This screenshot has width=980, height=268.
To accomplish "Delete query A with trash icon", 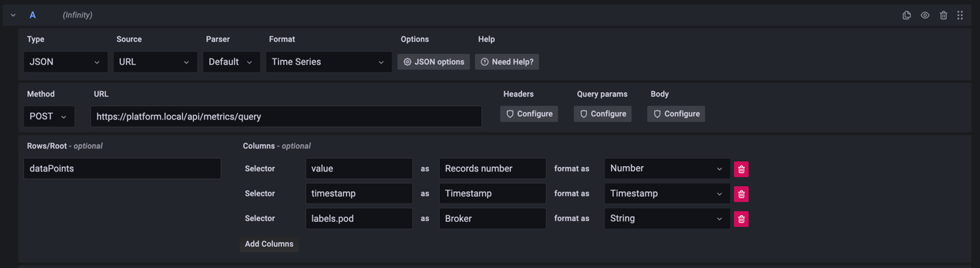I will tap(943, 15).
